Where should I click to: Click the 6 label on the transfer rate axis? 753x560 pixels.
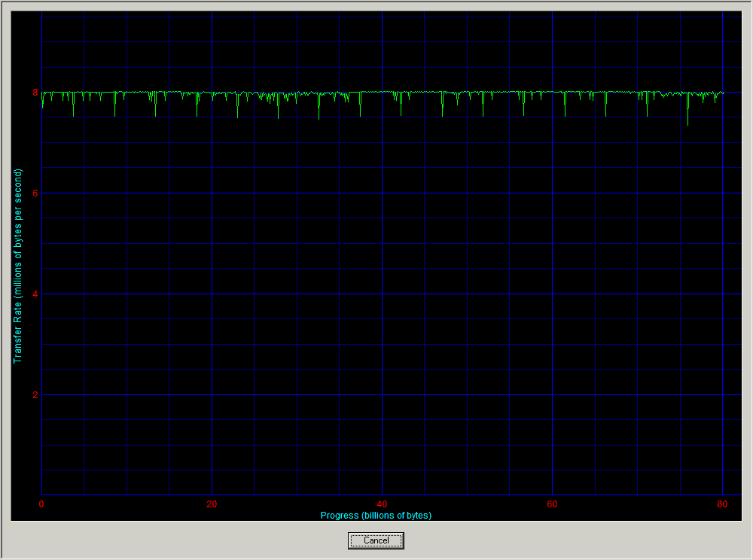click(35, 193)
